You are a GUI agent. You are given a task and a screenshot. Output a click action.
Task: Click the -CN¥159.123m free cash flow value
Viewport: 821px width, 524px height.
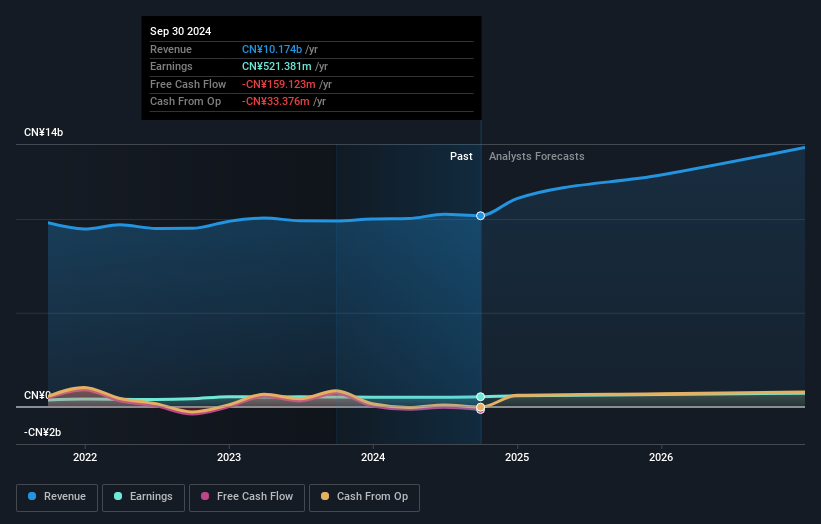coord(279,84)
